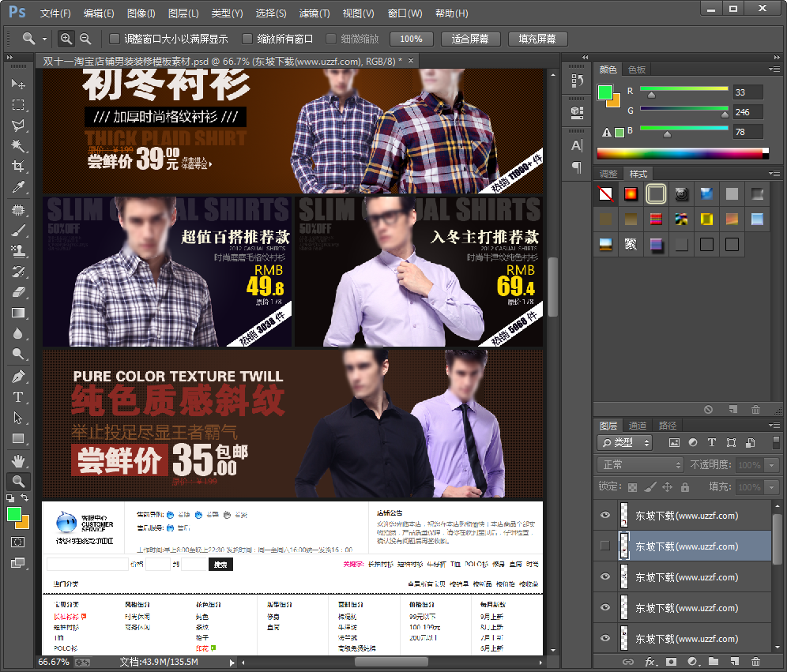
Task: Select the Horizontal Type tool
Action: click(17, 397)
